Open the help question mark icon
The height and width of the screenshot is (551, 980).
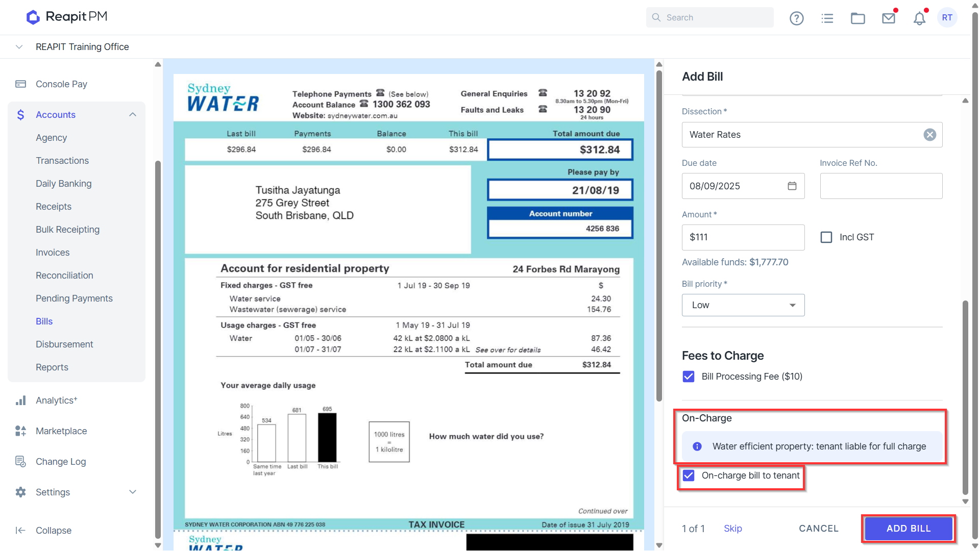[796, 18]
